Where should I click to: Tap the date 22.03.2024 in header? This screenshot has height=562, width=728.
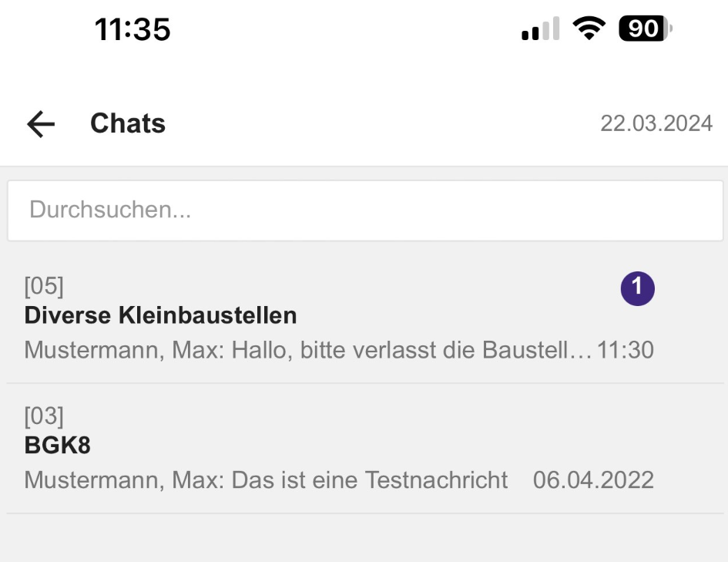click(x=656, y=123)
